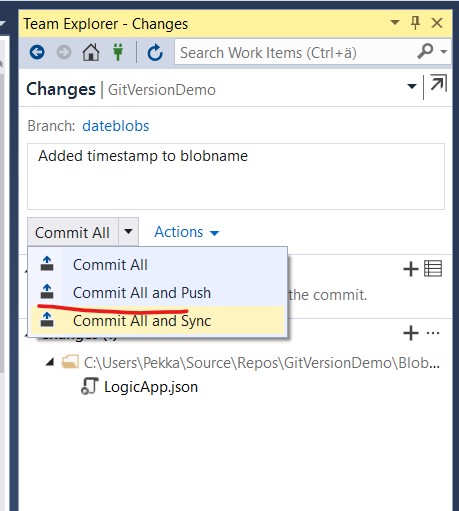Switch staged changes to list view icon

(x=433, y=269)
